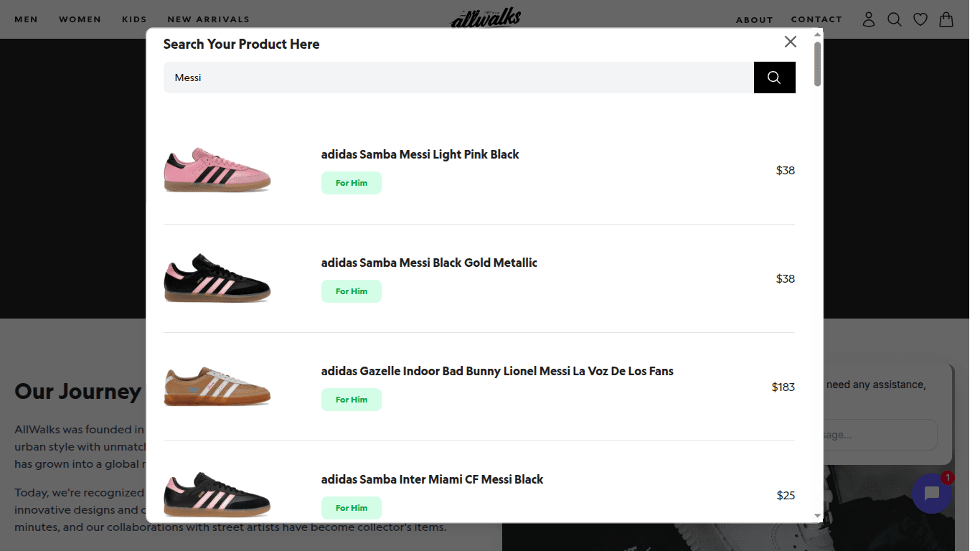
Task: Click the allwalks logo
Action: coord(485,18)
